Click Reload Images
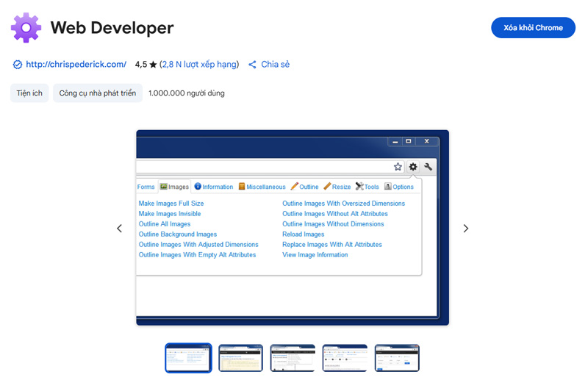588x391 pixels. click(303, 234)
